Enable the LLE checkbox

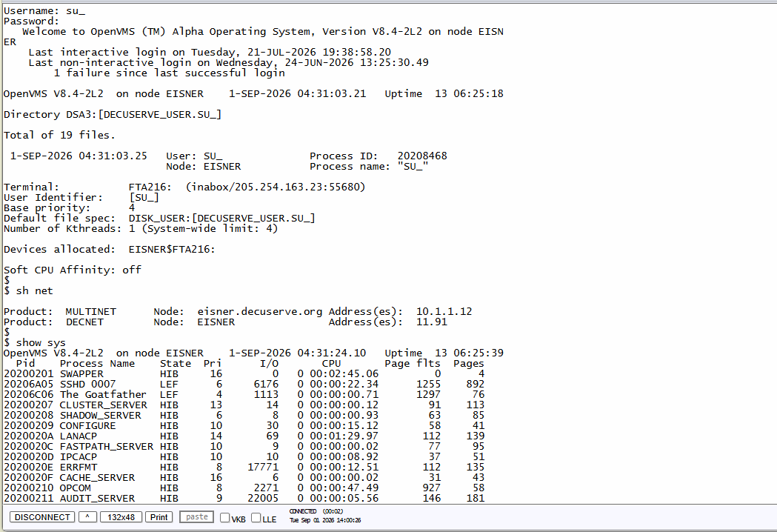(256, 518)
